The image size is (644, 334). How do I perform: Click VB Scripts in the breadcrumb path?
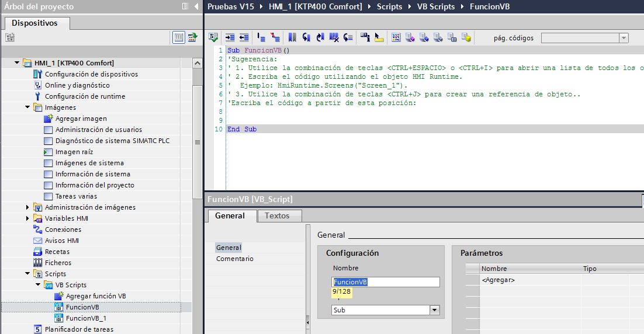click(436, 6)
